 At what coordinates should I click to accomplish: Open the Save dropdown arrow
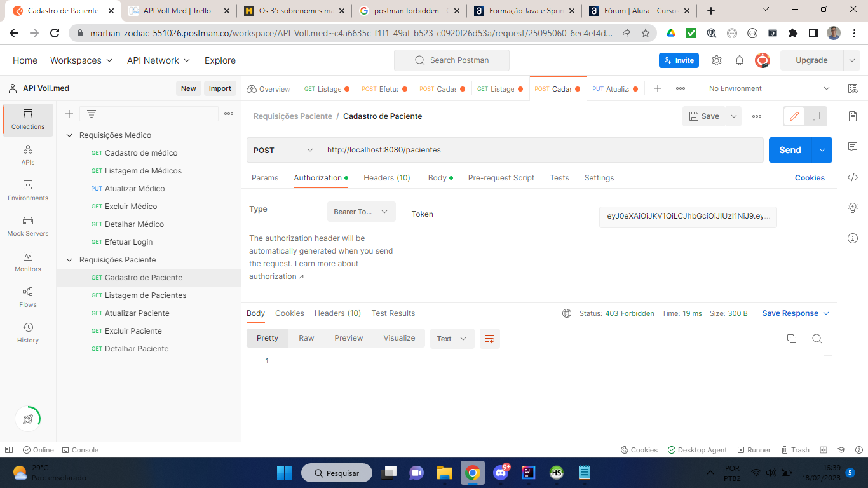point(734,116)
